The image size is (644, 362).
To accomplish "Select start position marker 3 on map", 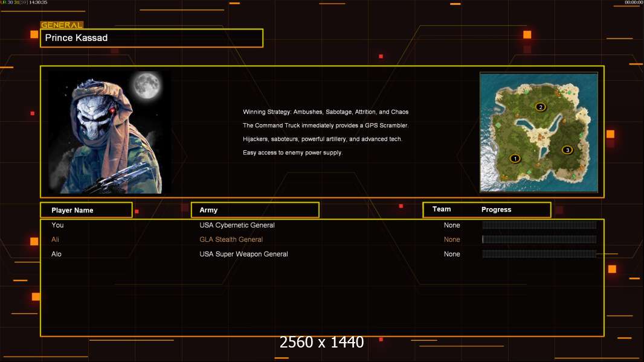I will (x=568, y=150).
